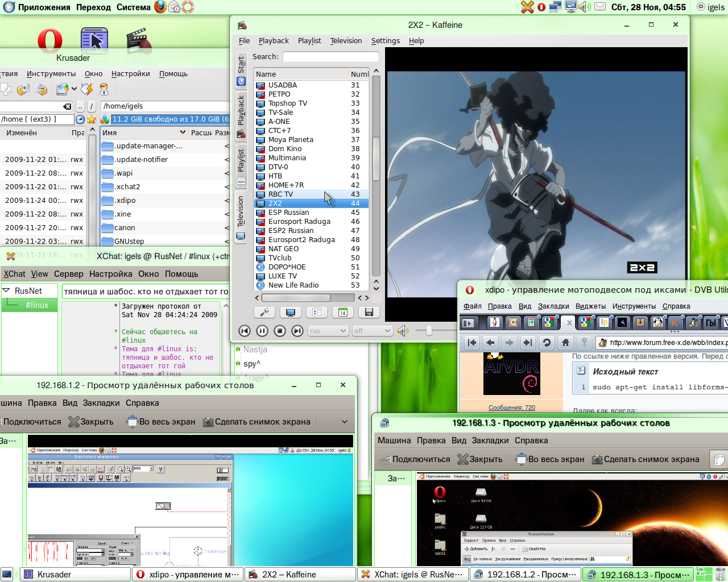Close the active Opera tab

(569, 323)
